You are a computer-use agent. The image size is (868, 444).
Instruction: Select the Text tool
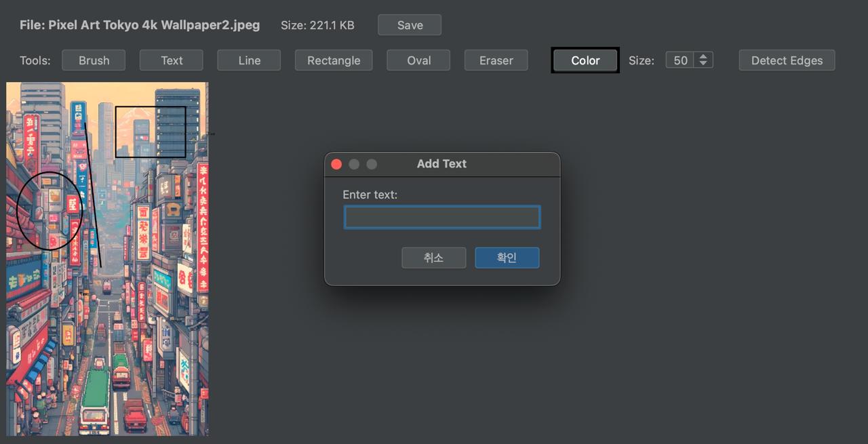171,60
